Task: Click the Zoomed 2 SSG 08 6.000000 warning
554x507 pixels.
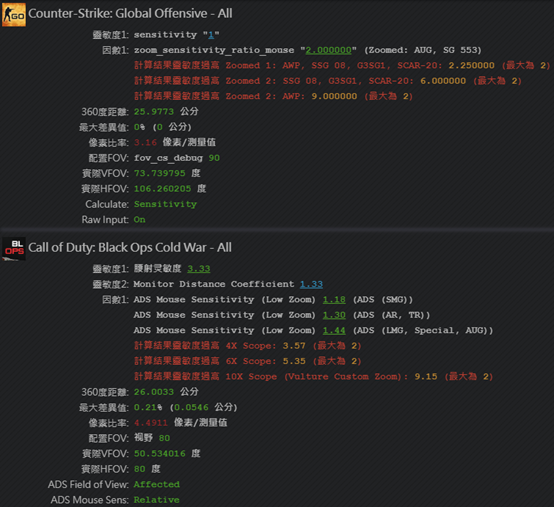Action: (x=328, y=81)
